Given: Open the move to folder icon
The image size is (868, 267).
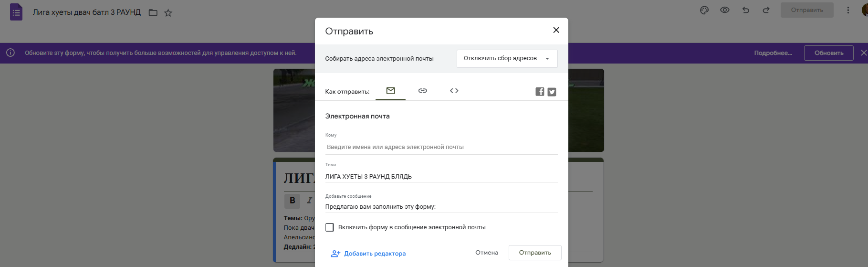Looking at the screenshot, I should point(153,13).
